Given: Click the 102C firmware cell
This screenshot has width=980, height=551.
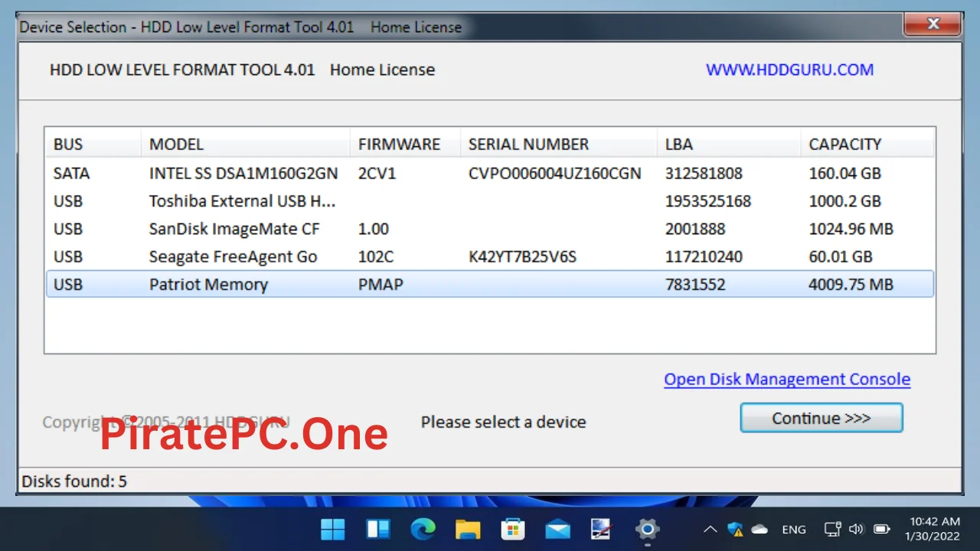Looking at the screenshot, I should point(376,256).
